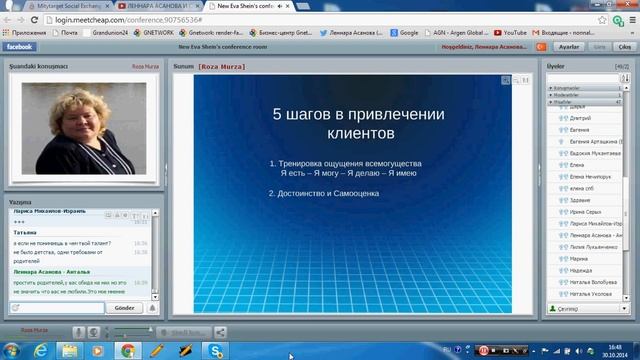Click the Çıkış exit button
This screenshot has width=640, height=360.
pyautogui.click(x=624, y=47)
